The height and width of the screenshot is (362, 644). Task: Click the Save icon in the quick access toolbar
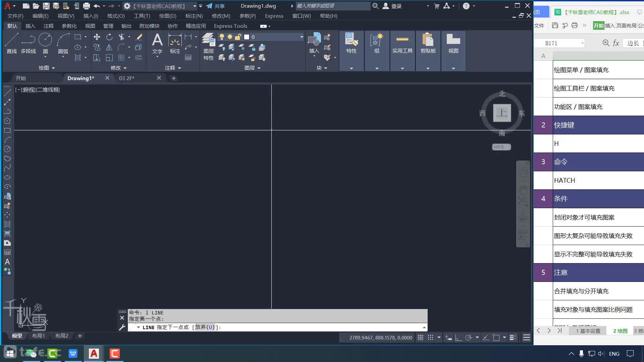point(46,6)
